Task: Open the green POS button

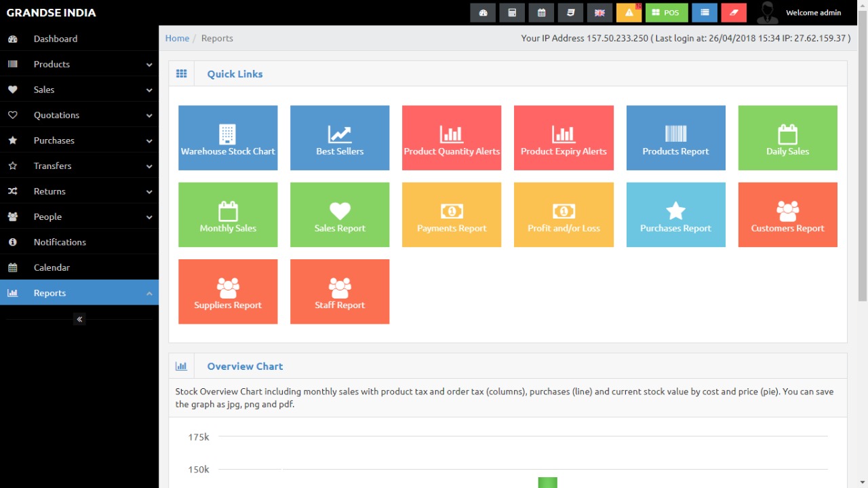Action: [667, 13]
